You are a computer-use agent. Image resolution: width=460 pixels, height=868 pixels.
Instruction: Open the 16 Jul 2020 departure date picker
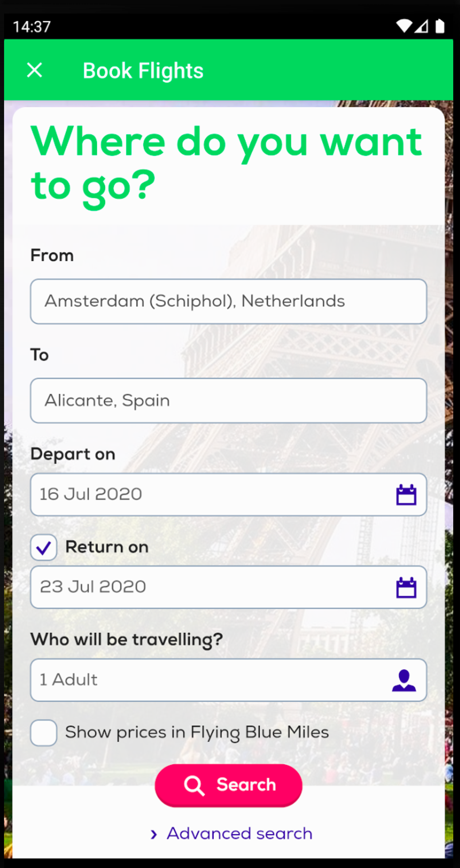pyautogui.click(x=207, y=494)
